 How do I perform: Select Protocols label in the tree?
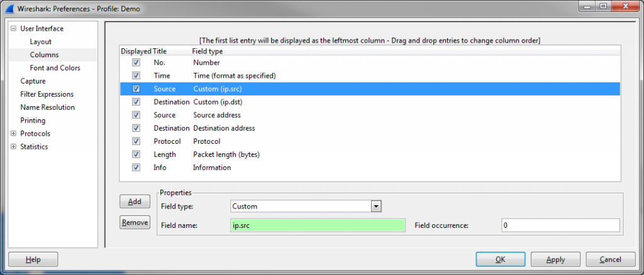(x=35, y=134)
